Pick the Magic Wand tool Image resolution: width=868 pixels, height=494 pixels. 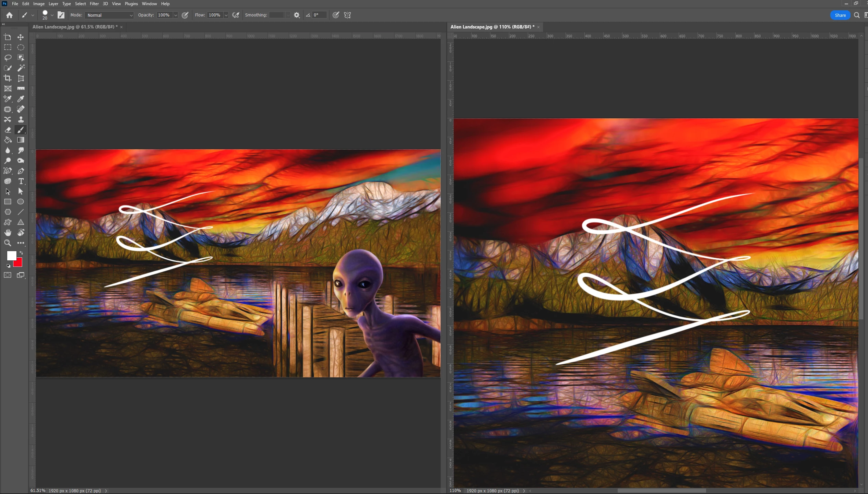click(x=21, y=68)
